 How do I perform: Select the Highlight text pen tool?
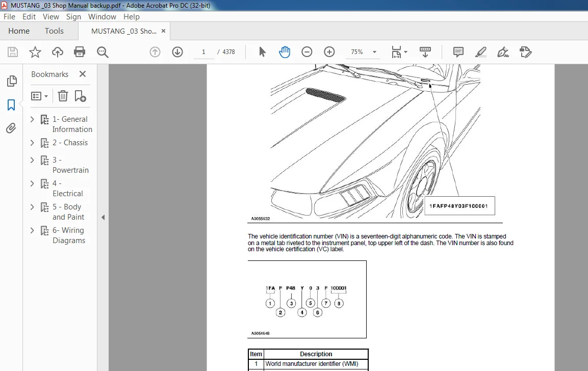click(481, 51)
